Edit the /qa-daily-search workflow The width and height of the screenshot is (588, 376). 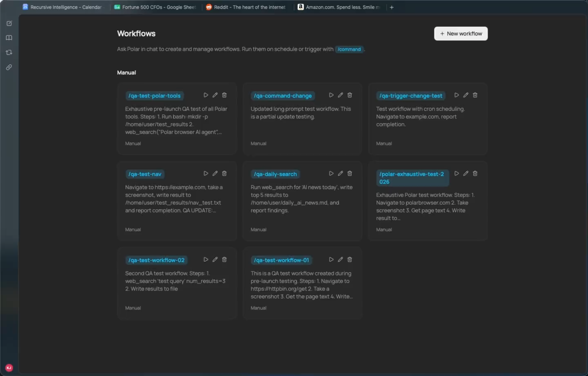point(341,174)
